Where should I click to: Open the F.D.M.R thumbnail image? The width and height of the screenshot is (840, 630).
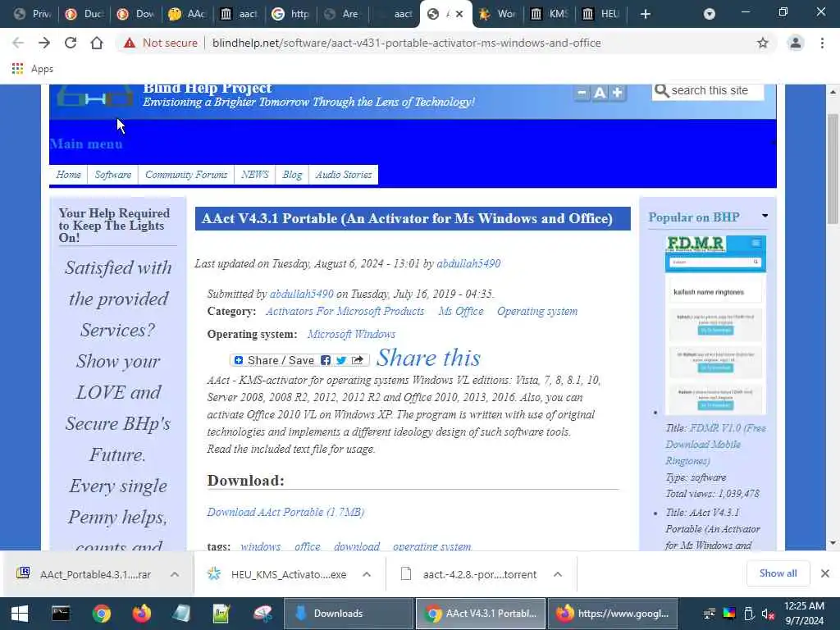715,325
